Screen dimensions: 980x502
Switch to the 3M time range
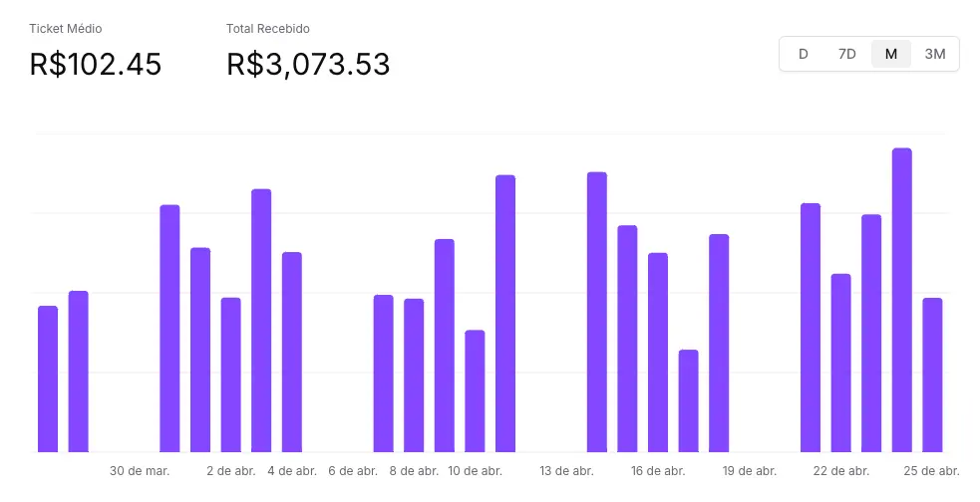[x=934, y=54]
